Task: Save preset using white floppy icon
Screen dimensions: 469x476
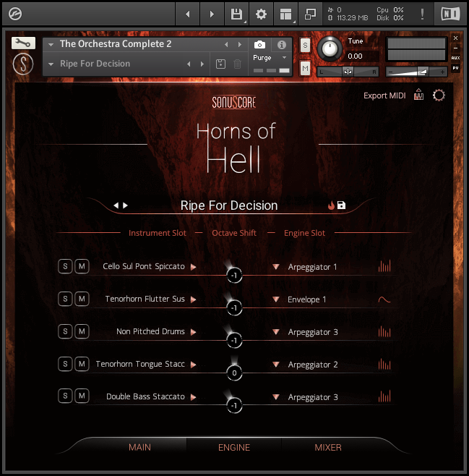Action: tap(341, 205)
